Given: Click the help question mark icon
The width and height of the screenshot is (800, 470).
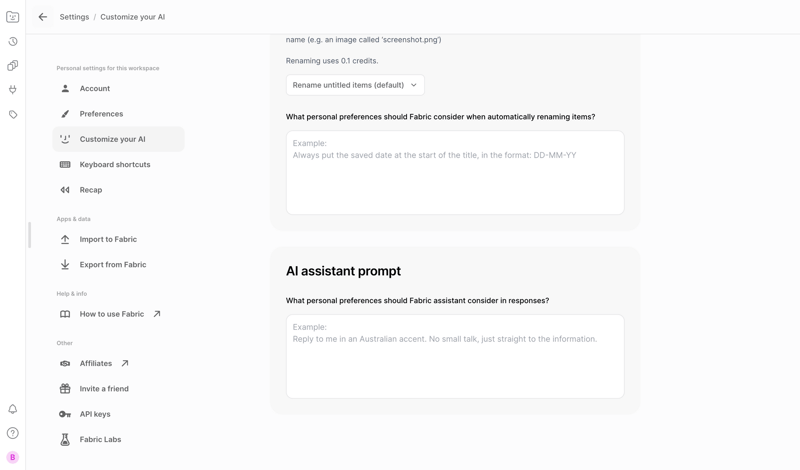Looking at the screenshot, I should (x=13, y=433).
